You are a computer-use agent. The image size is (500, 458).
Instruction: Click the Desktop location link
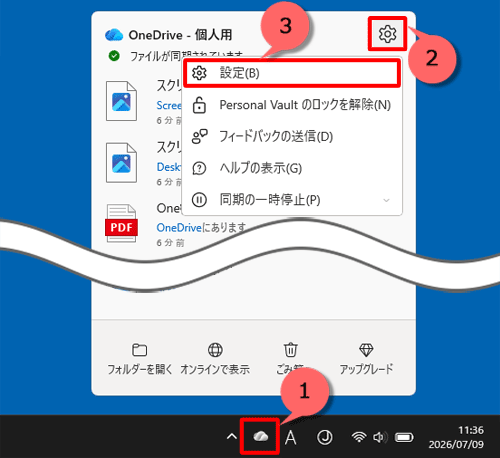point(169,167)
